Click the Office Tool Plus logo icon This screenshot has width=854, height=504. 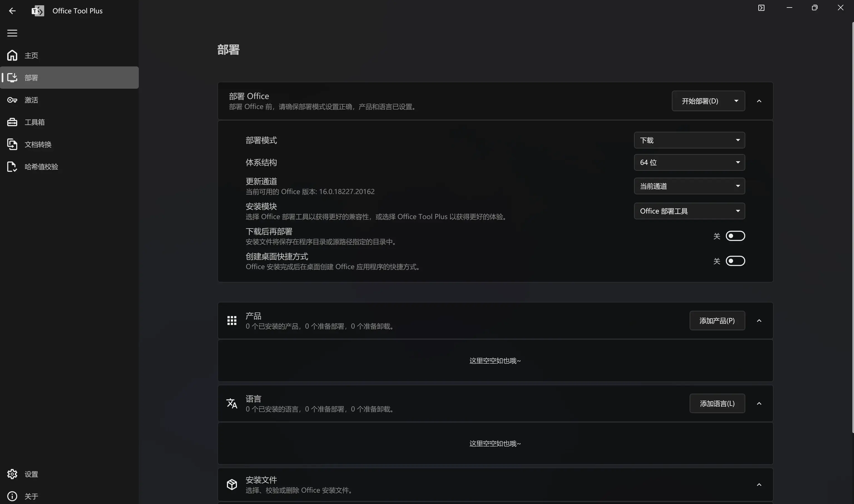(x=38, y=11)
